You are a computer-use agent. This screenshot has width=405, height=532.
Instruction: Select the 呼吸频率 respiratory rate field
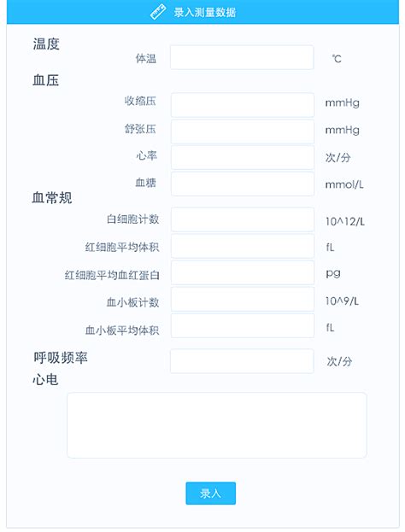coord(242,361)
